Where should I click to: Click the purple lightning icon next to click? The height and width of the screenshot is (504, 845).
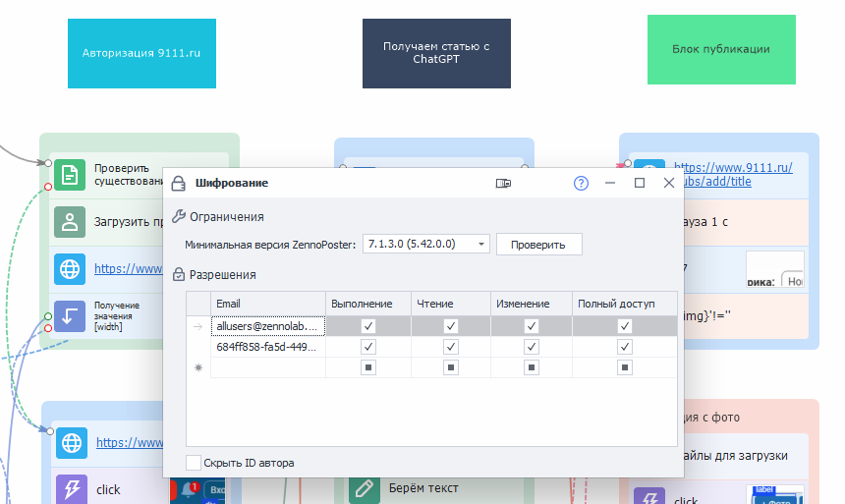point(72,489)
